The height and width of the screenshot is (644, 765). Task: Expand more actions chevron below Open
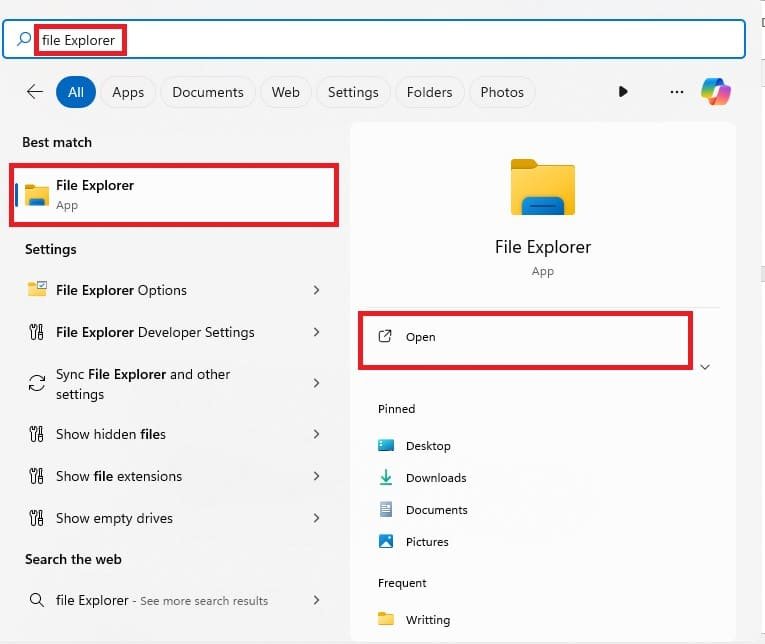(x=705, y=367)
